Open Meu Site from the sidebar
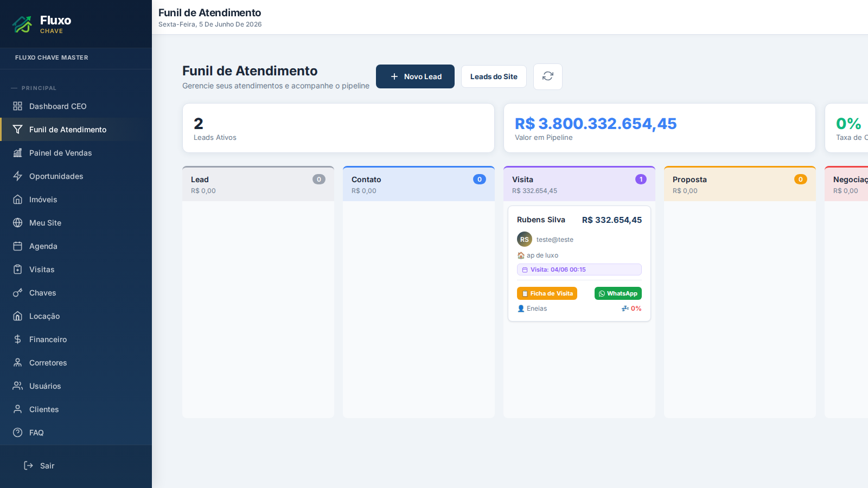868x488 pixels. pyautogui.click(x=76, y=223)
